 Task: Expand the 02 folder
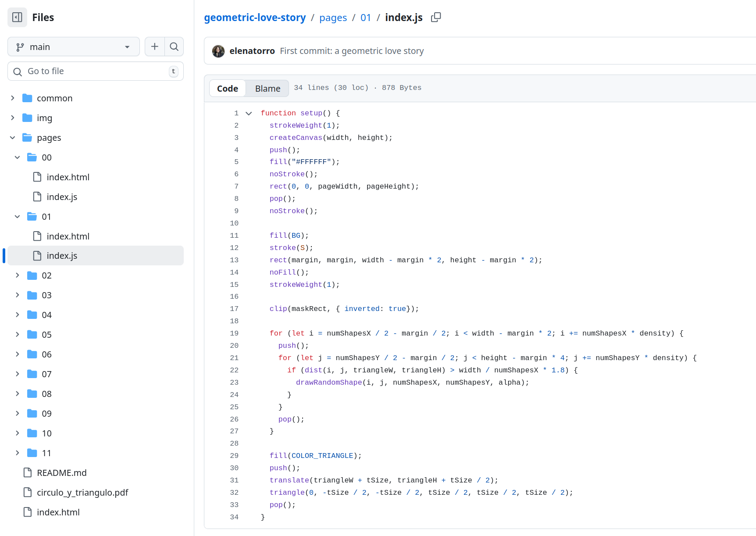tap(18, 275)
